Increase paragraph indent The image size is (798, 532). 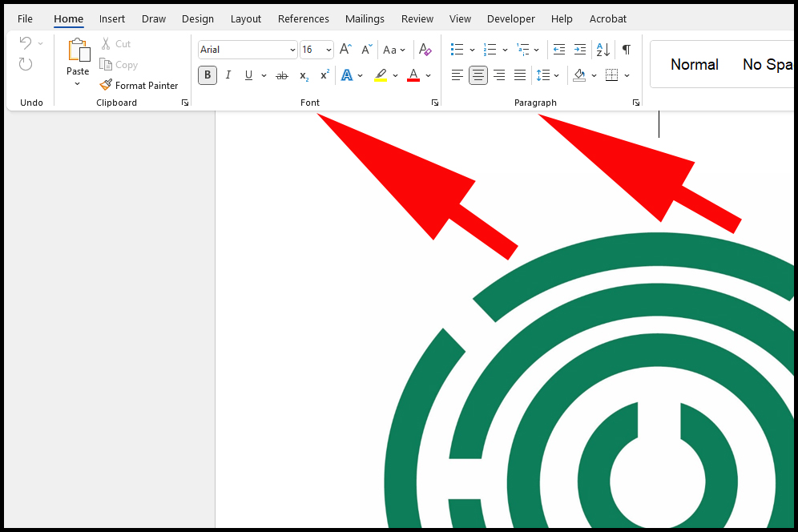tap(579, 50)
